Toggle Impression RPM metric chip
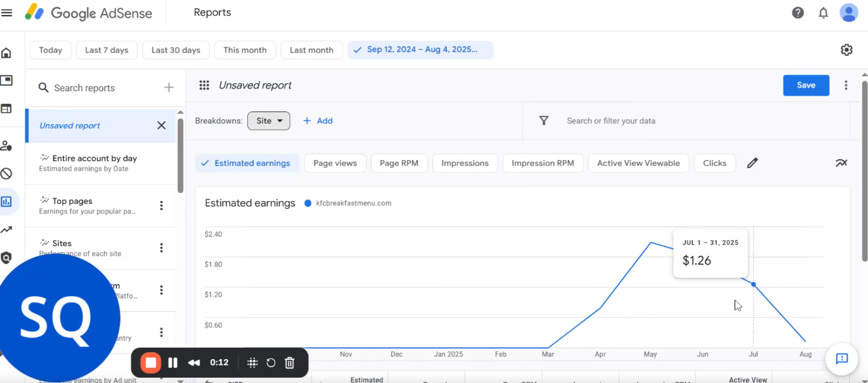The image size is (868, 383). click(x=543, y=163)
